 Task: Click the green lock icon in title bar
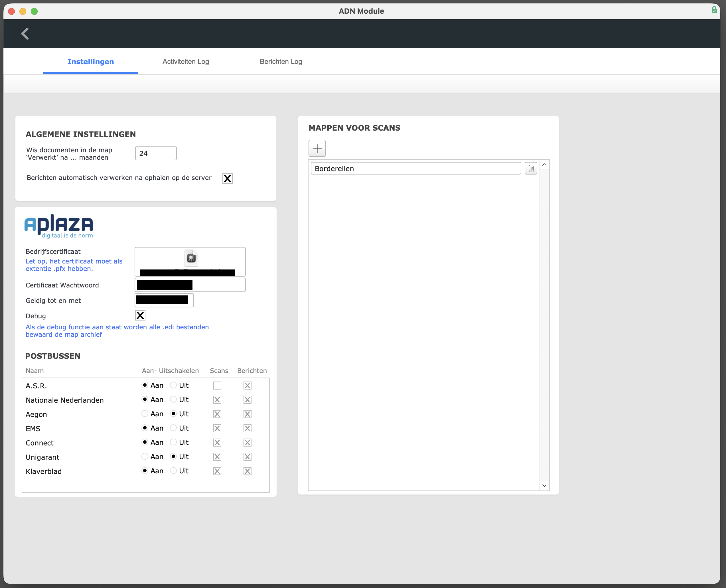[714, 10]
